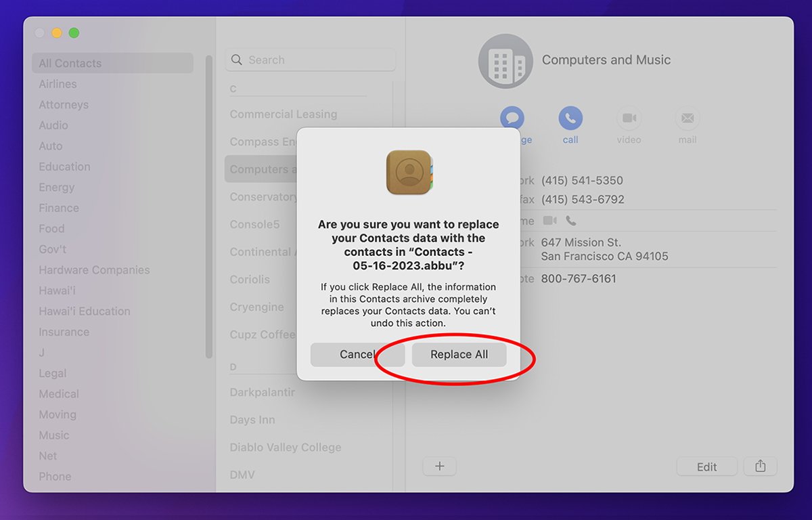This screenshot has height=520, width=812.
Task: Select the J group
Action: tap(42, 353)
